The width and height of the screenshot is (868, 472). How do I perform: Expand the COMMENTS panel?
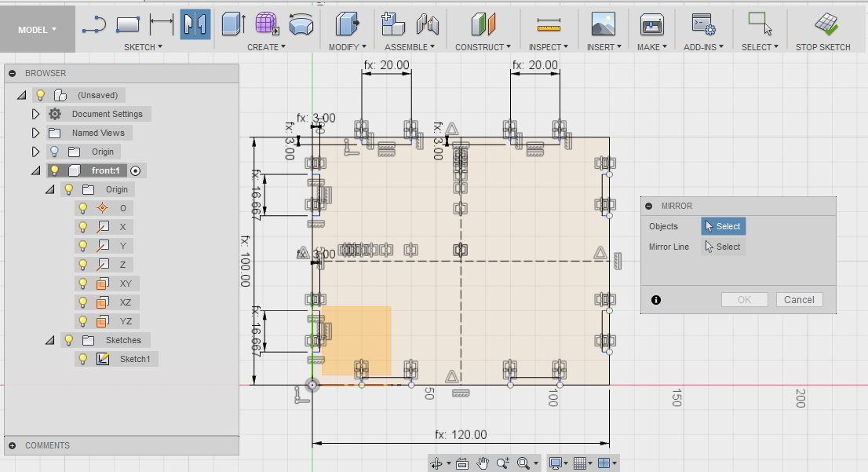[13, 445]
